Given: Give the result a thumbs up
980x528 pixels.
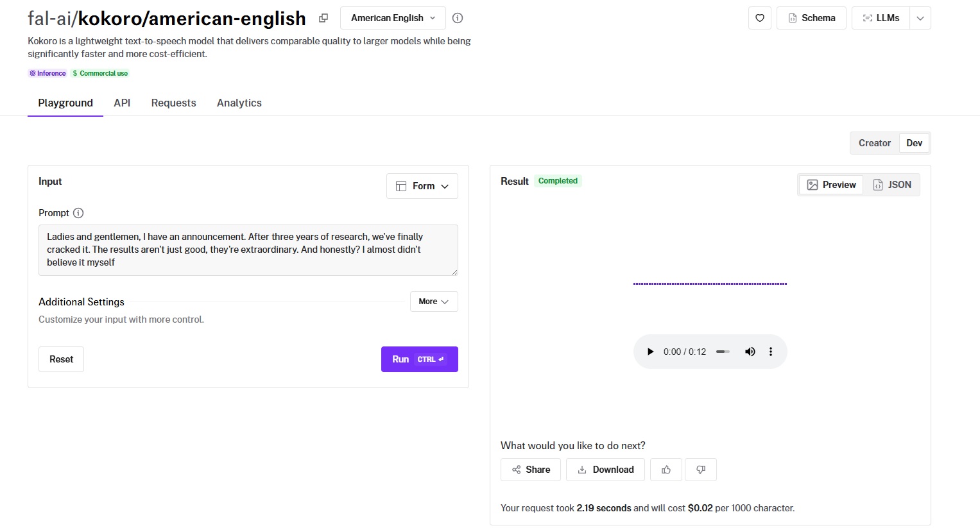Looking at the screenshot, I should 666,470.
